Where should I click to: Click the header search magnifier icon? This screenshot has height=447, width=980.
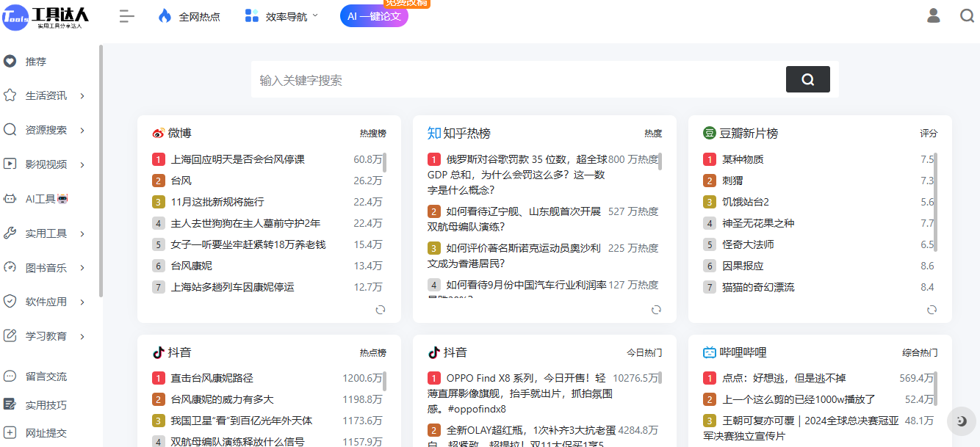(967, 15)
